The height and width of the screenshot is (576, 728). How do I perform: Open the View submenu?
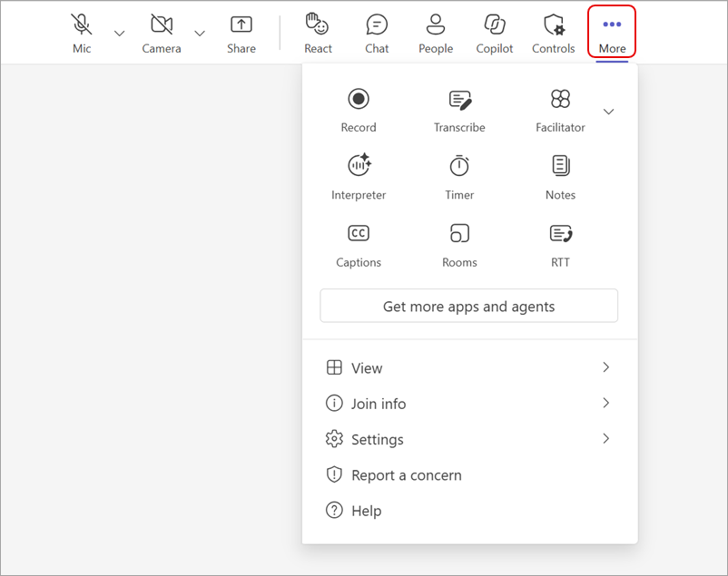pos(469,367)
